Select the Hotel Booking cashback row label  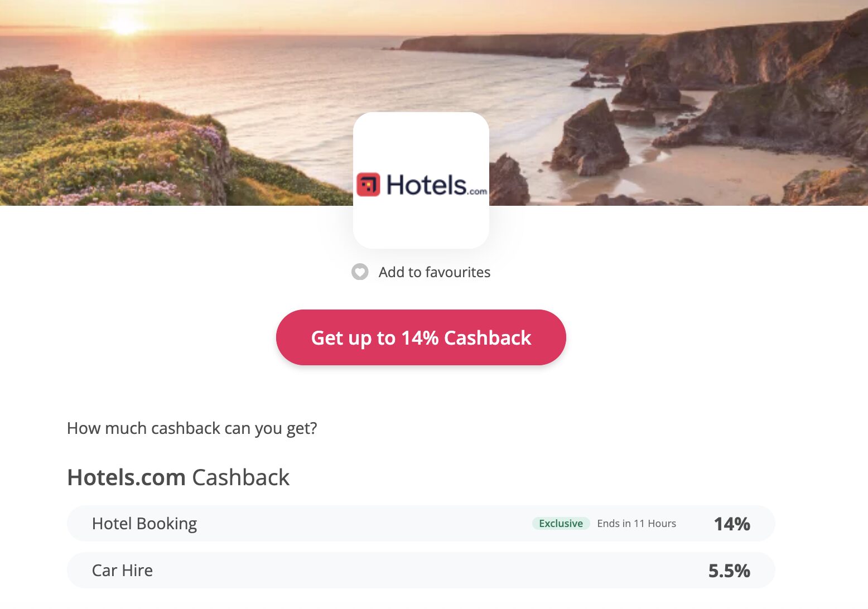pos(144,524)
